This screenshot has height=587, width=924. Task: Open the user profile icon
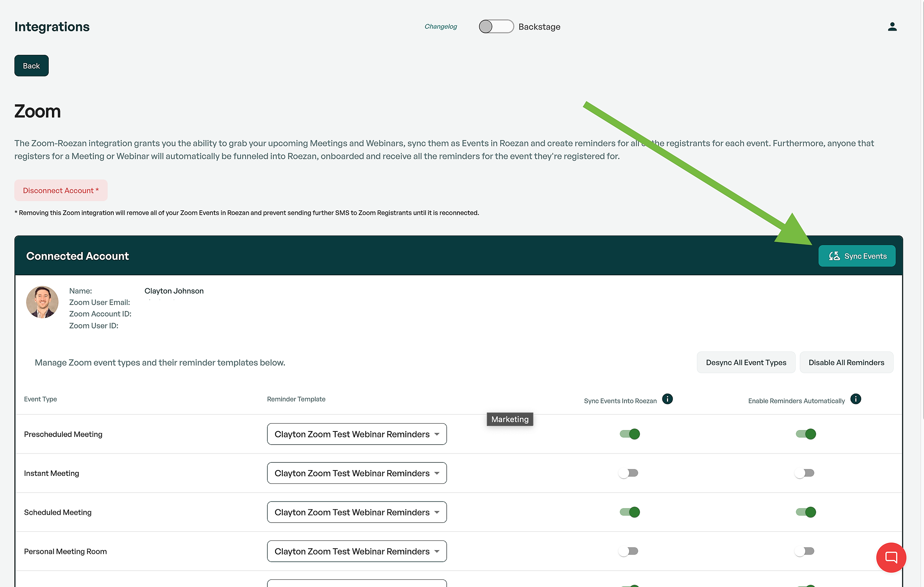click(x=892, y=26)
